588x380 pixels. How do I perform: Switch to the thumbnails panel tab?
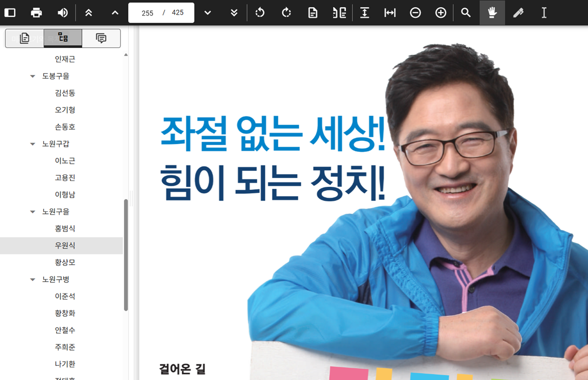[x=24, y=38]
